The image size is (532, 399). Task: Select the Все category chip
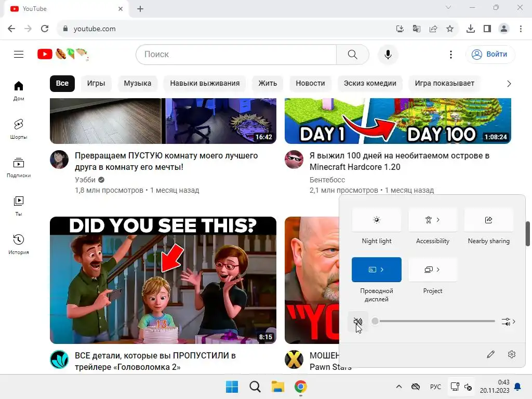point(62,84)
